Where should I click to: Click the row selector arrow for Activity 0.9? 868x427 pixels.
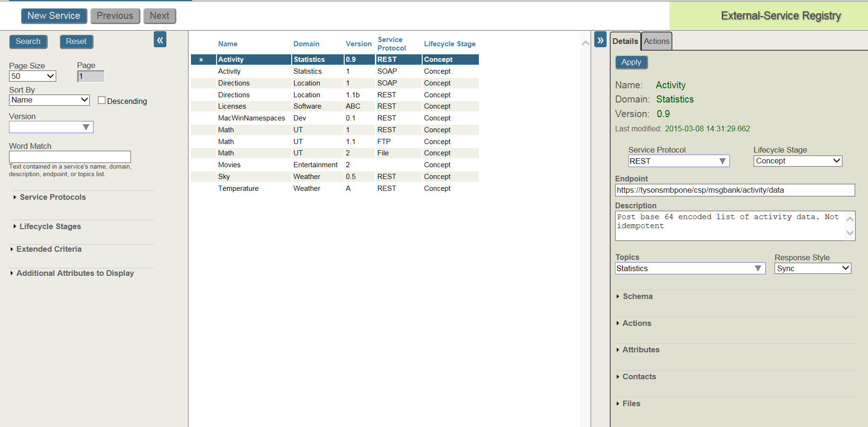[x=201, y=60]
